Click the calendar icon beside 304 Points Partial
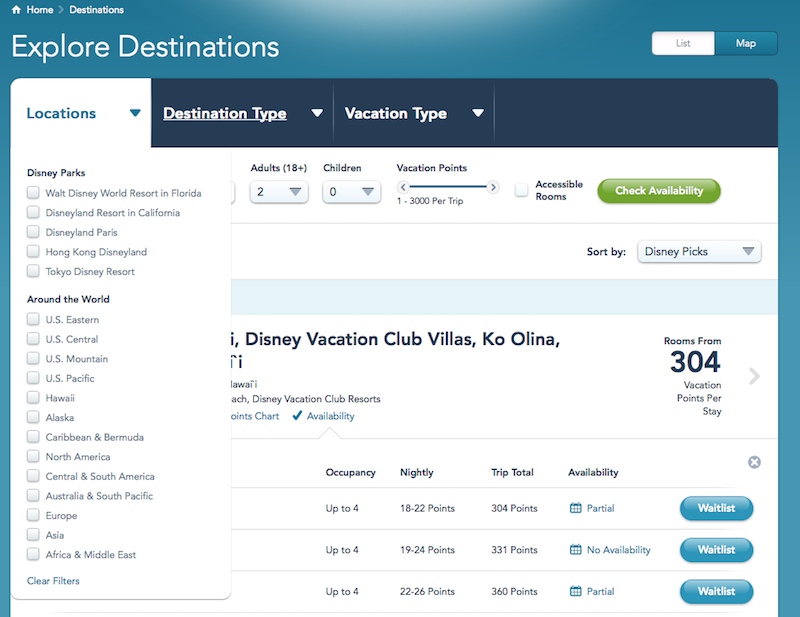Screen dimensions: 800x617 point(576,508)
